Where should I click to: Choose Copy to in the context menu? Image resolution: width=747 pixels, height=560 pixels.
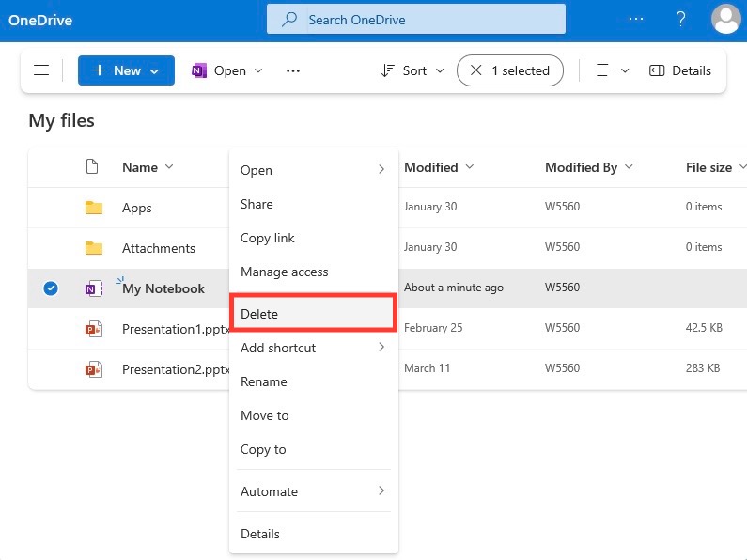tap(314, 449)
